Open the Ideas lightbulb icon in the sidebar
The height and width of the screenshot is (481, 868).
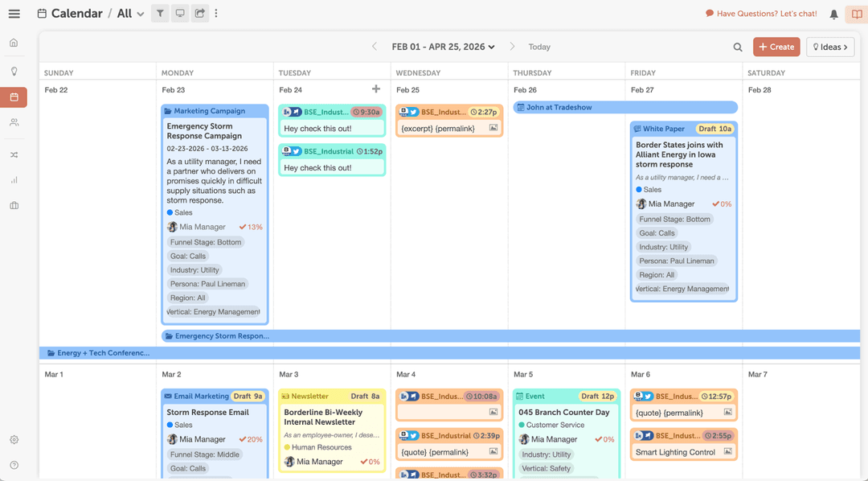pyautogui.click(x=13, y=71)
